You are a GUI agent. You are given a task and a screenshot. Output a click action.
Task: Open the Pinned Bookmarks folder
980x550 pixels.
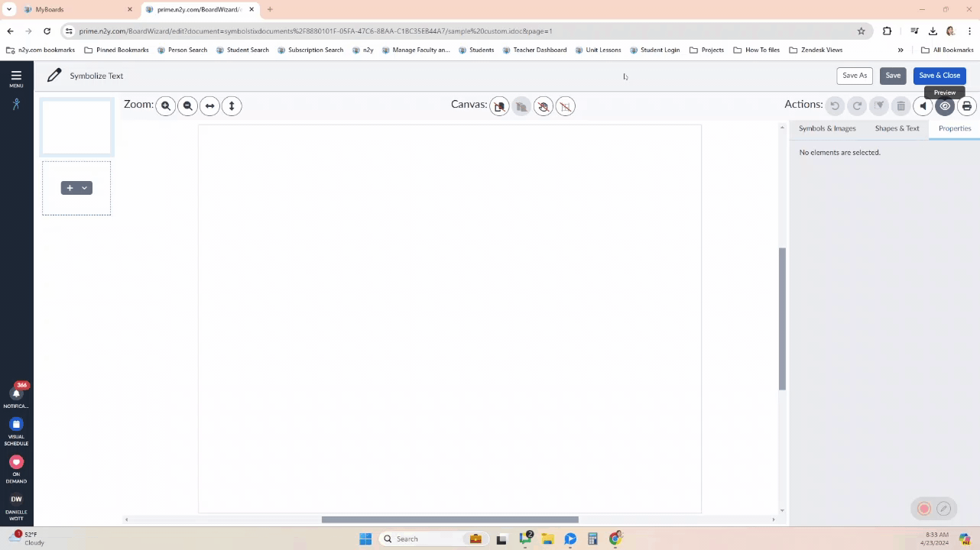point(116,50)
